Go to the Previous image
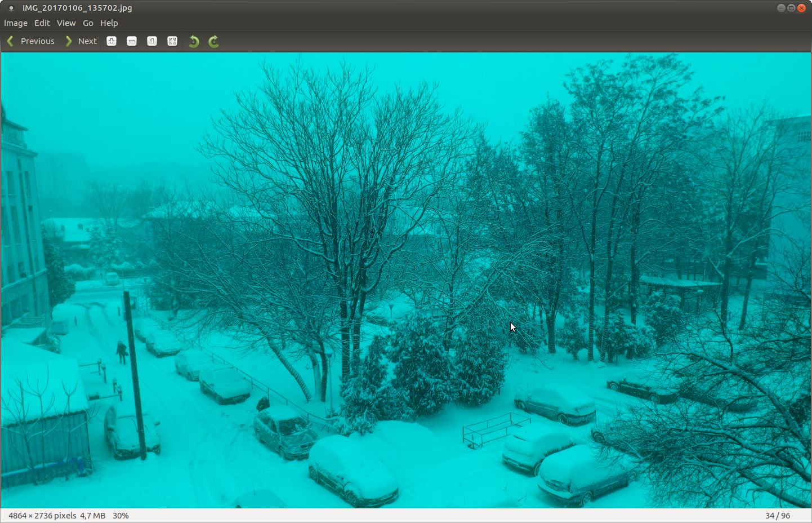 pyautogui.click(x=31, y=41)
